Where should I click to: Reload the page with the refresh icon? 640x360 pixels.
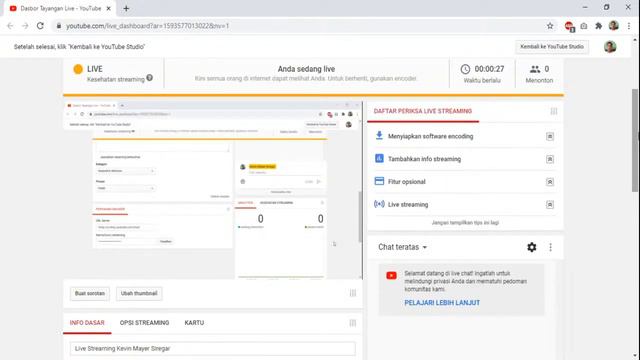coord(40,26)
